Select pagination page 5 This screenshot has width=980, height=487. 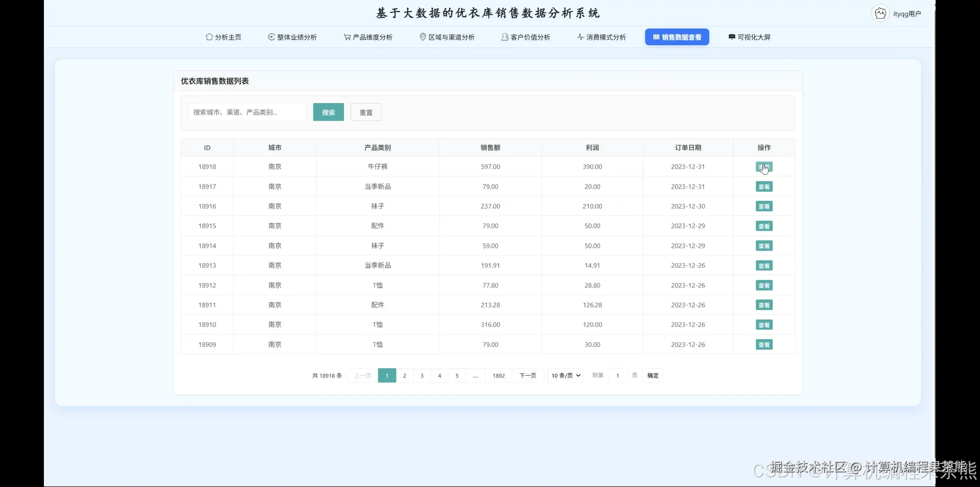(x=457, y=376)
